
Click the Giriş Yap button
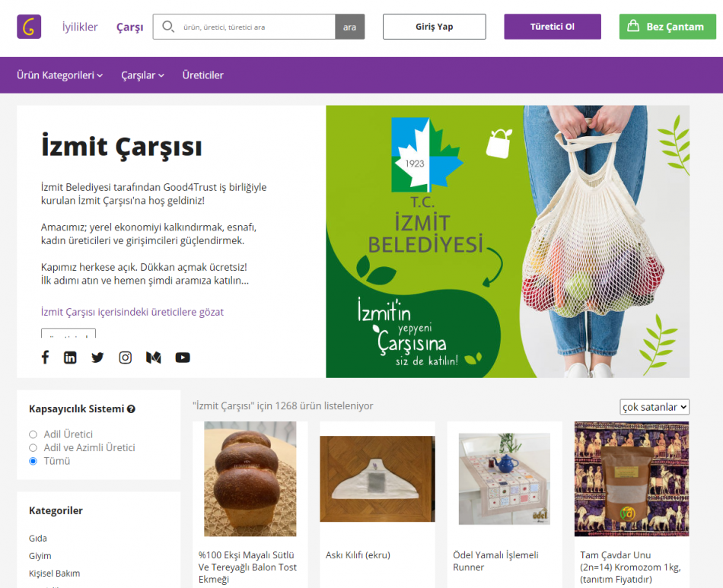click(x=434, y=27)
